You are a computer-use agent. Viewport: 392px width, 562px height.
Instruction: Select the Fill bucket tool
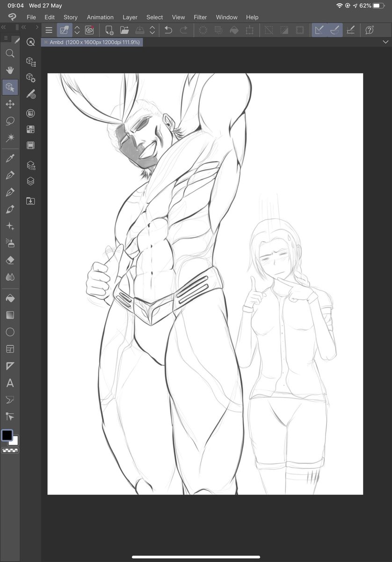coord(10,298)
